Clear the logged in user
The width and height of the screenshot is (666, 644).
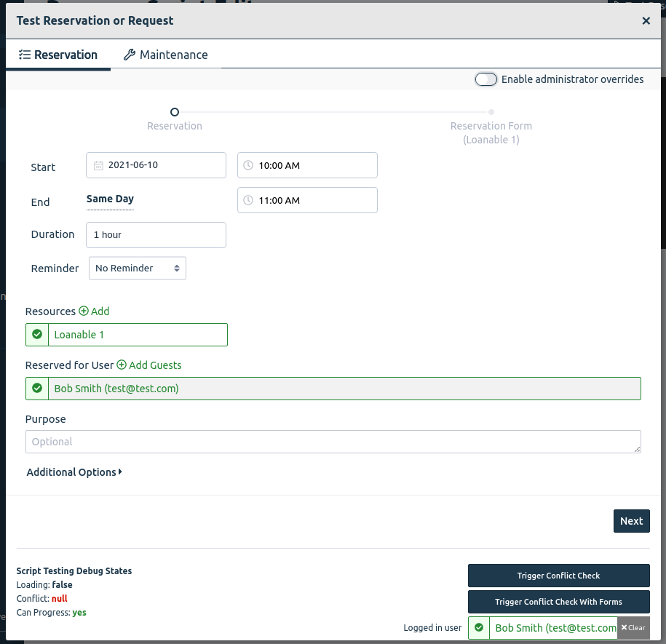[x=633, y=627]
